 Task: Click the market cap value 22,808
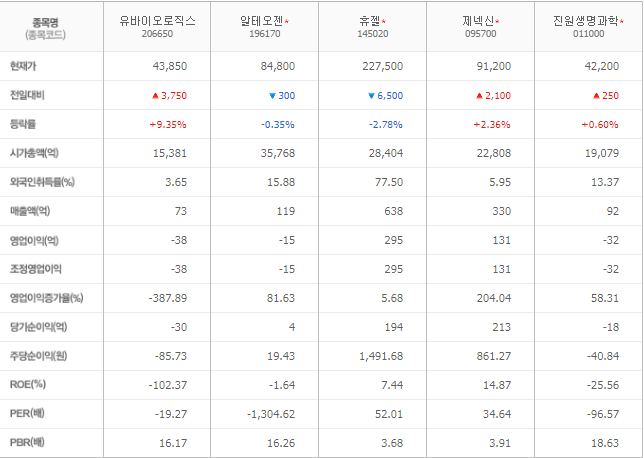pyautogui.click(x=494, y=153)
